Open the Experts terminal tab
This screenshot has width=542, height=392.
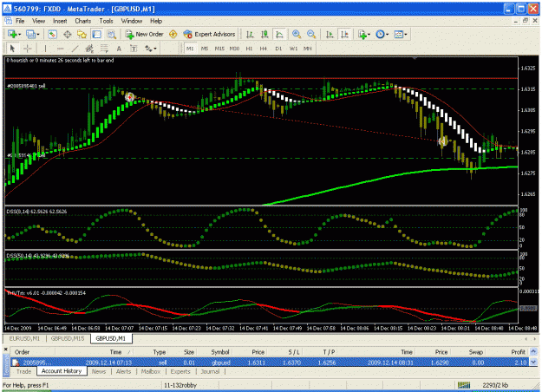[180, 371]
